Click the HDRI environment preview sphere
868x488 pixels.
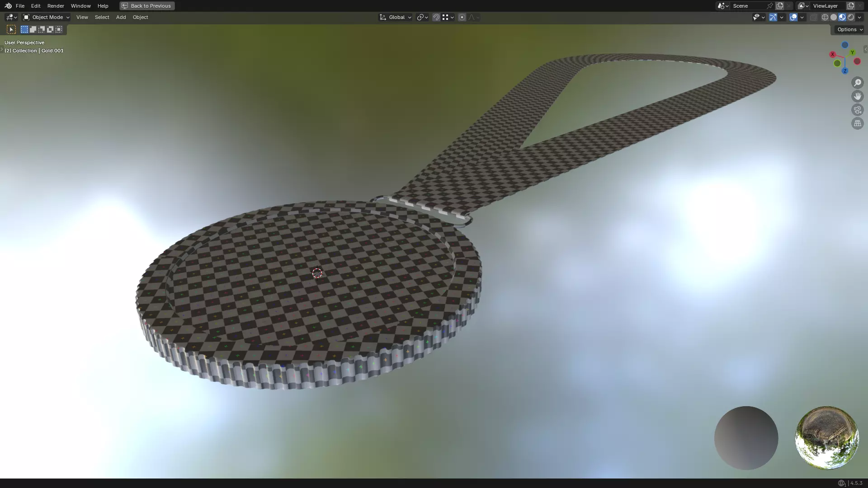pyautogui.click(x=826, y=437)
